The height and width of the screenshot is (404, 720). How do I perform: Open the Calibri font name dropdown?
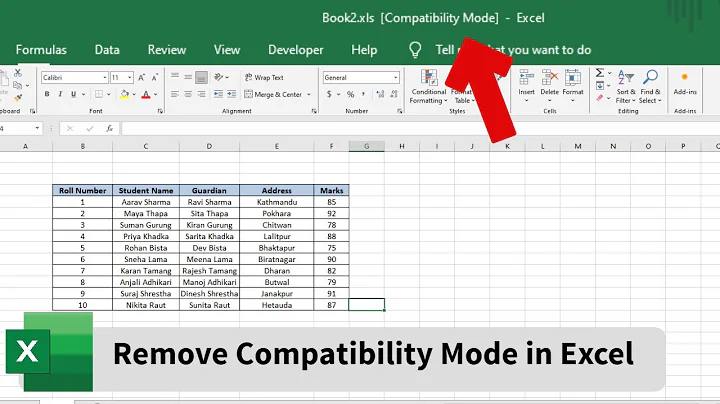105,78
